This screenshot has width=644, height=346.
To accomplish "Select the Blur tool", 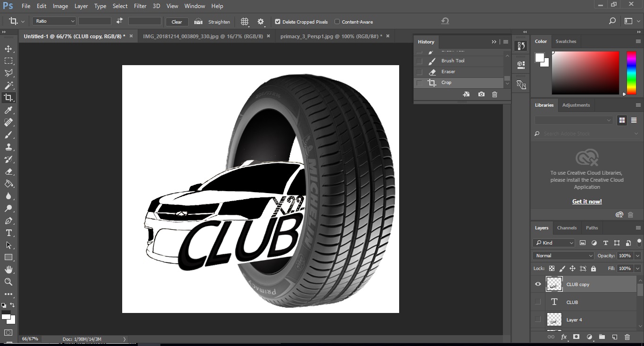I will [8, 196].
